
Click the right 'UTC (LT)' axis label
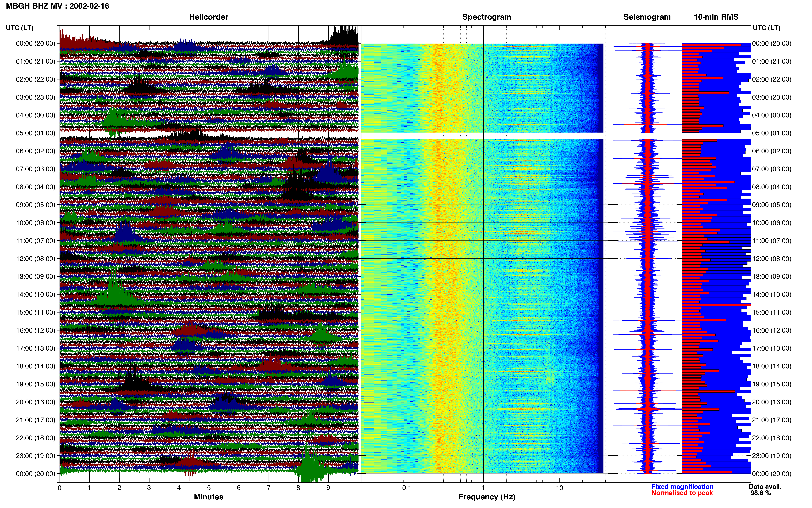(x=766, y=28)
